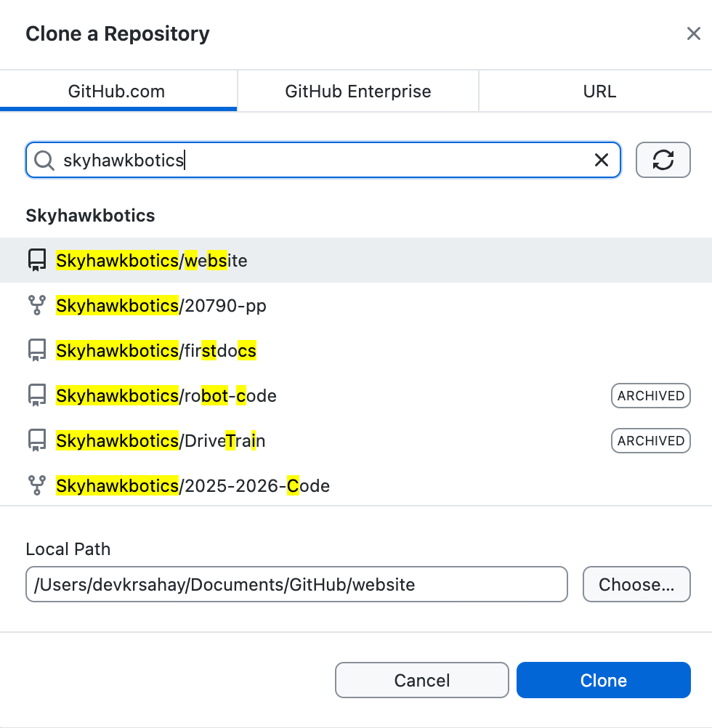Open the Choose... local path picker
Screen dimensions: 712x728
[636, 584]
